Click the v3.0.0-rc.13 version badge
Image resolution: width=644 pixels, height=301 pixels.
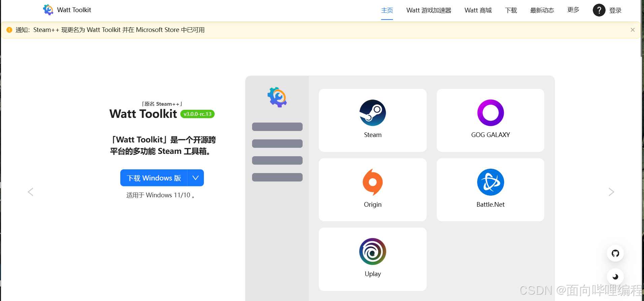(x=197, y=114)
